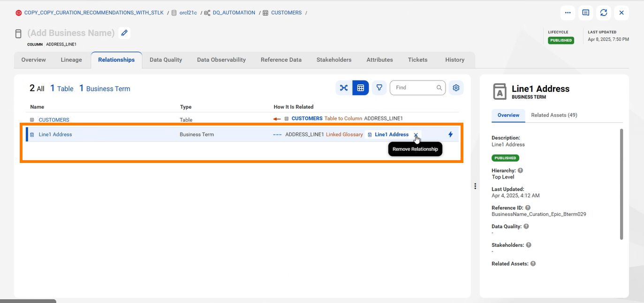Open CUSTOMERS link in How It Is Related
Screen dimensions: 644x303
307,118
